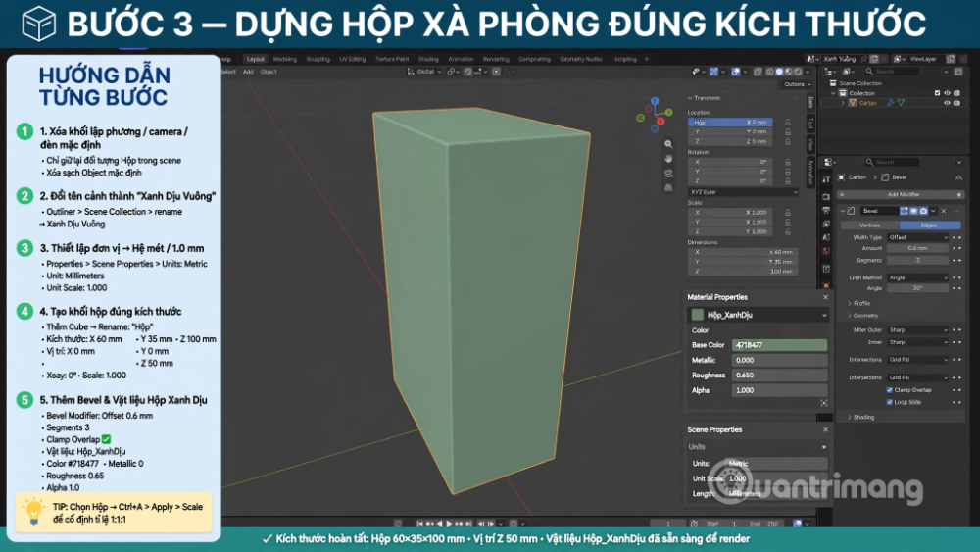Adjust the Metallic slider showing 0.000
The width and height of the screenshot is (980, 552).
[x=779, y=360]
